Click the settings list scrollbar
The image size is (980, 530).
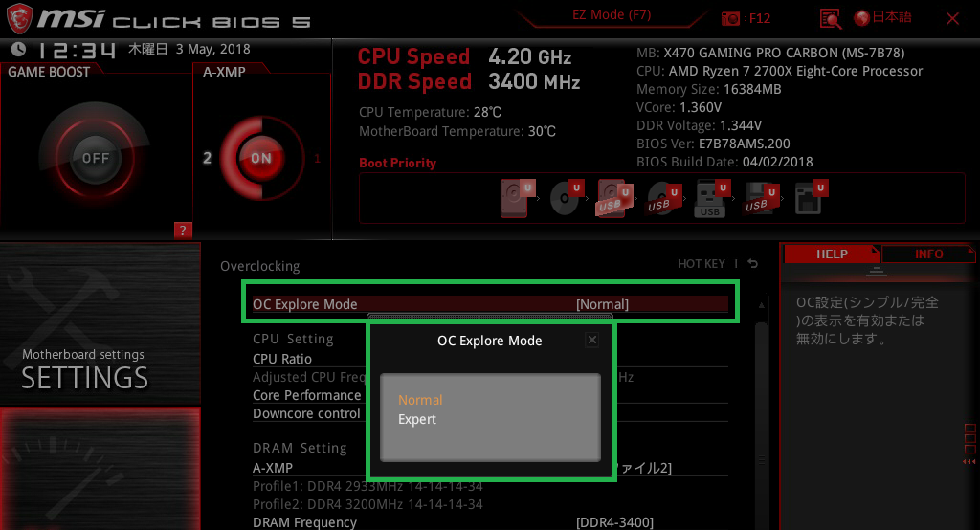point(761,425)
